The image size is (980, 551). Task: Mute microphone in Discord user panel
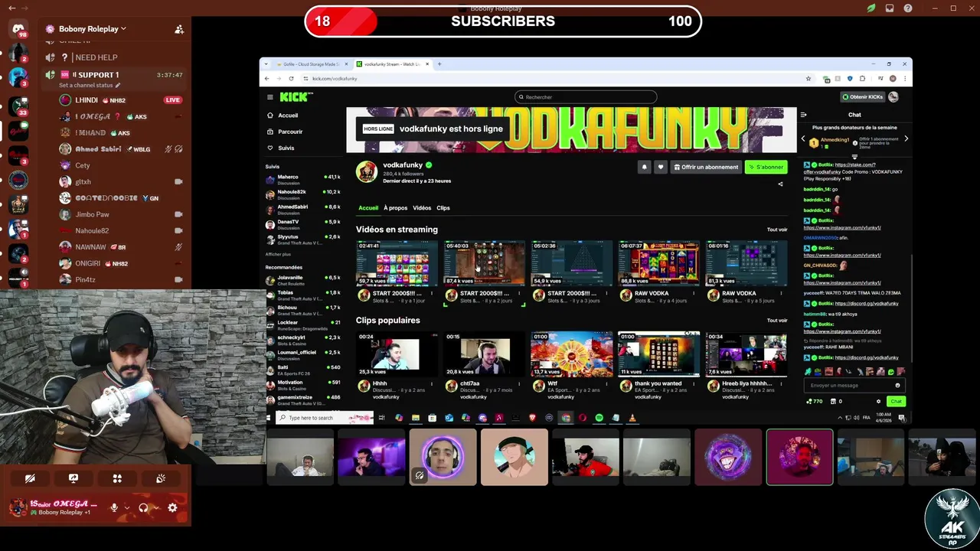pyautogui.click(x=114, y=507)
